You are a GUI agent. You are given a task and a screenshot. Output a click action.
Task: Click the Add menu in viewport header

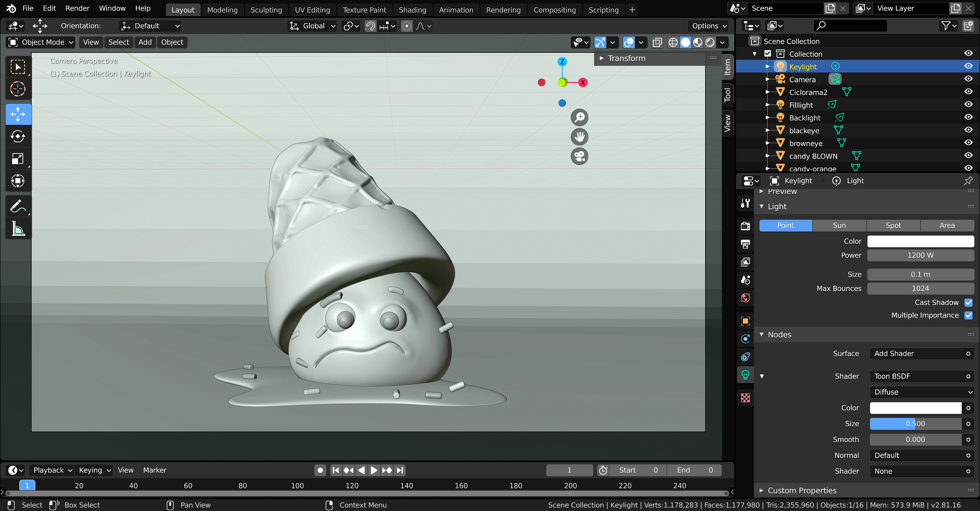[x=145, y=42]
